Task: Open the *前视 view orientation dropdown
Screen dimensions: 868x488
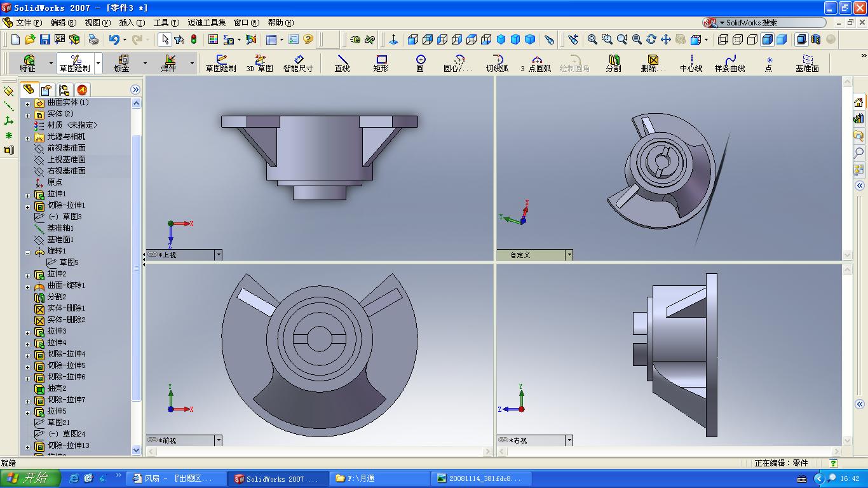Action: 218,440
